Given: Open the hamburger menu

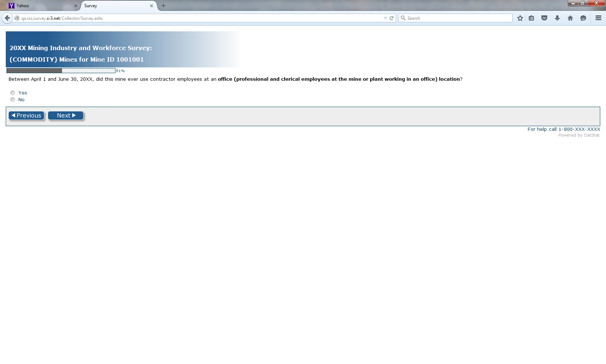Looking at the screenshot, I should click(x=598, y=18).
